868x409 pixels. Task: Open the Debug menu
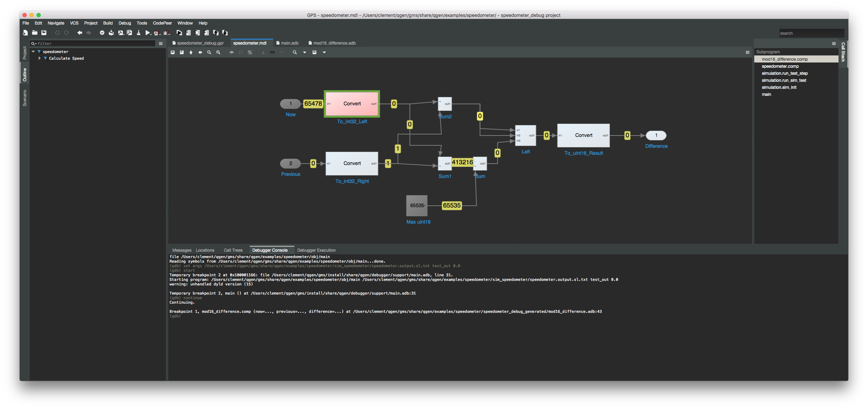point(125,23)
